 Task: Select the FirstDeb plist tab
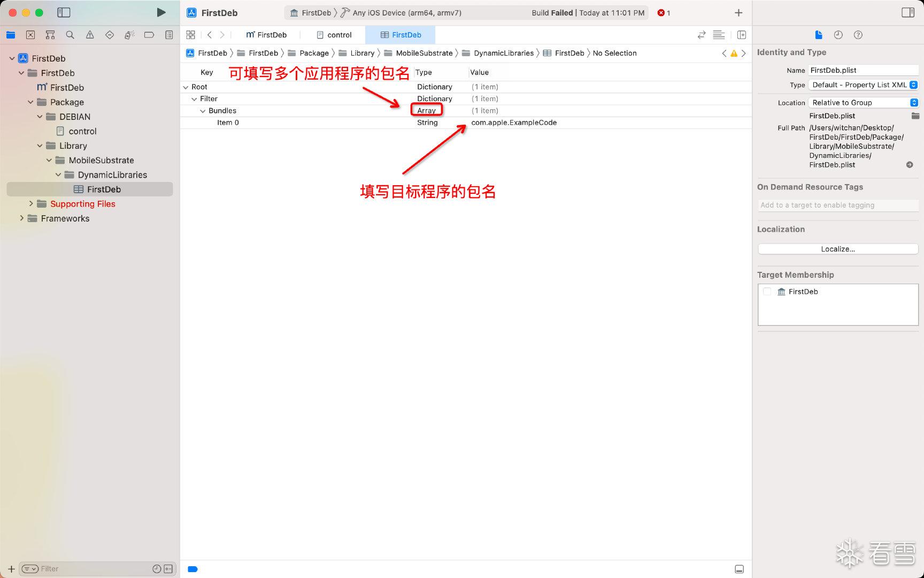(401, 35)
